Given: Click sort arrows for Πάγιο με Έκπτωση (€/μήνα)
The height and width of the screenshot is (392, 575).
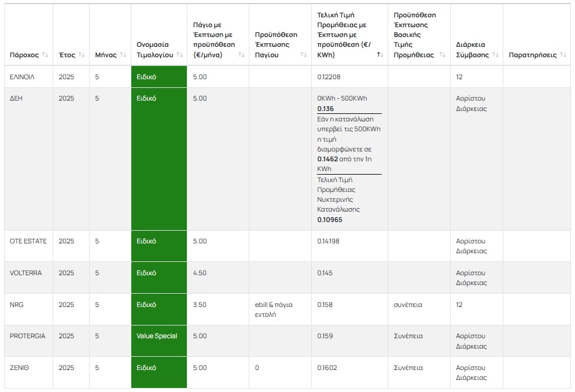Looking at the screenshot, I should point(242,55).
